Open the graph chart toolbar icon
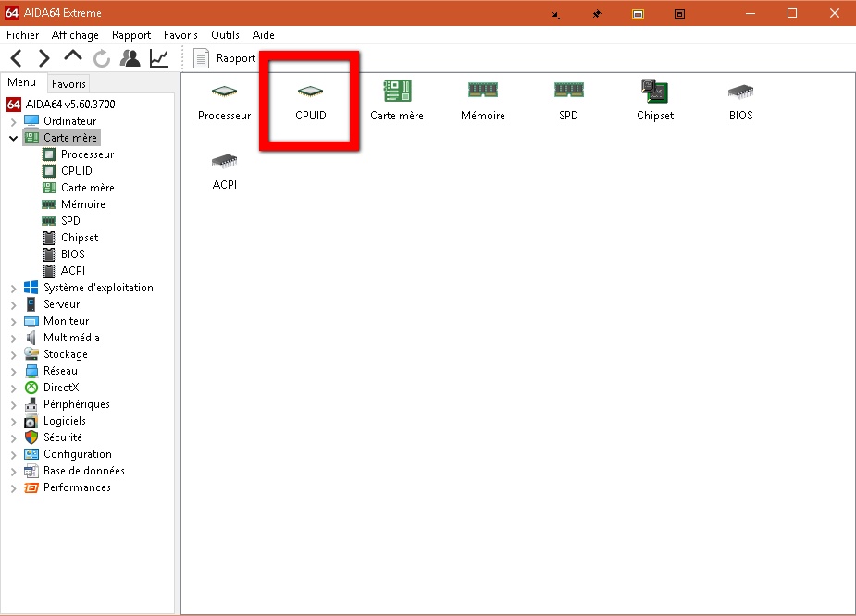The image size is (856, 616). click(x=159, y=58)
